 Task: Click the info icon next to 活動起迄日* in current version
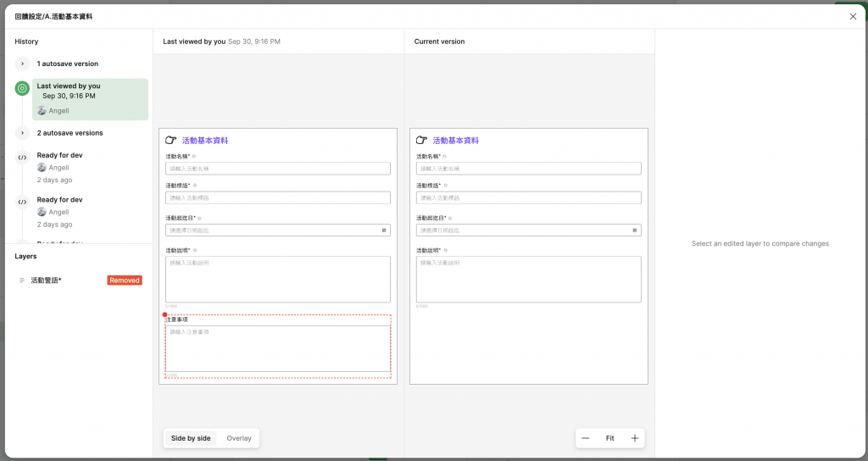(x=450, y=218)
